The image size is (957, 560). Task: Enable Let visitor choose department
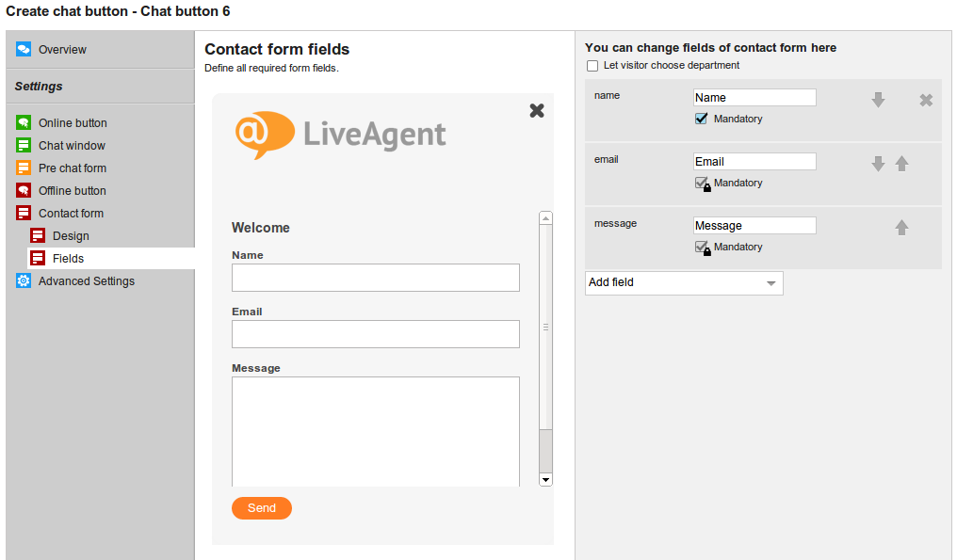coord(592,66)
